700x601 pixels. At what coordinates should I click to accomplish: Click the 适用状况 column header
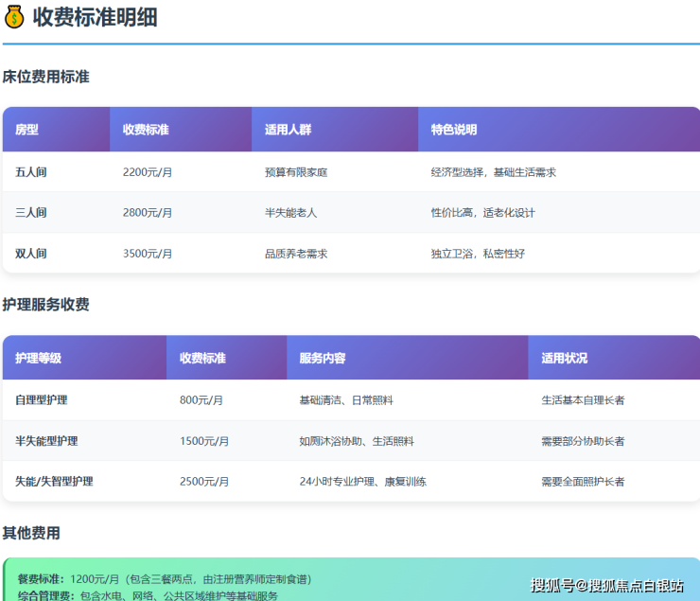tap(564, 359)
